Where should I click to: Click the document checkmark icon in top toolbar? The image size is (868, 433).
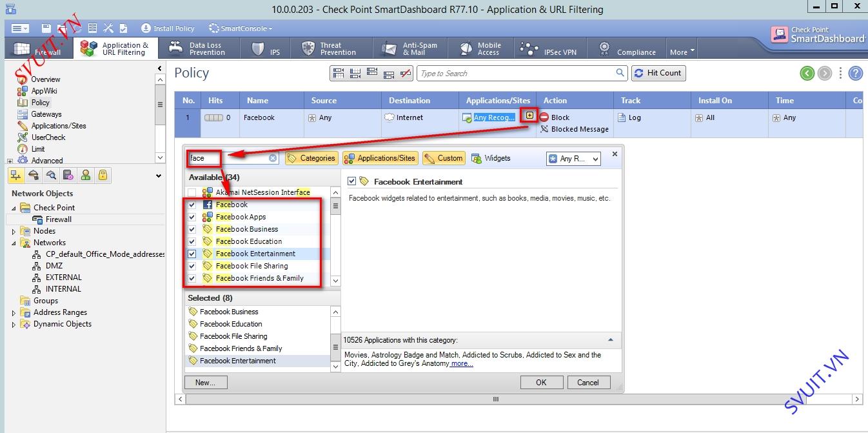124,28
